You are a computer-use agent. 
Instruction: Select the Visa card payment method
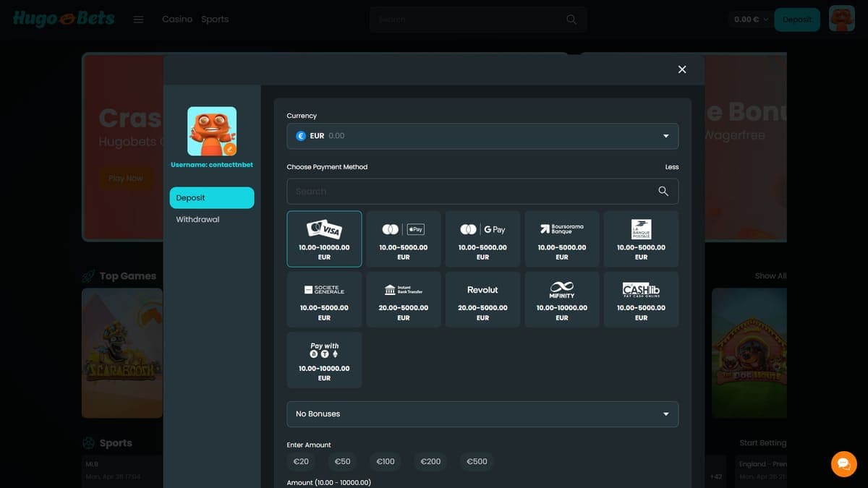click(x=324, y=239)
